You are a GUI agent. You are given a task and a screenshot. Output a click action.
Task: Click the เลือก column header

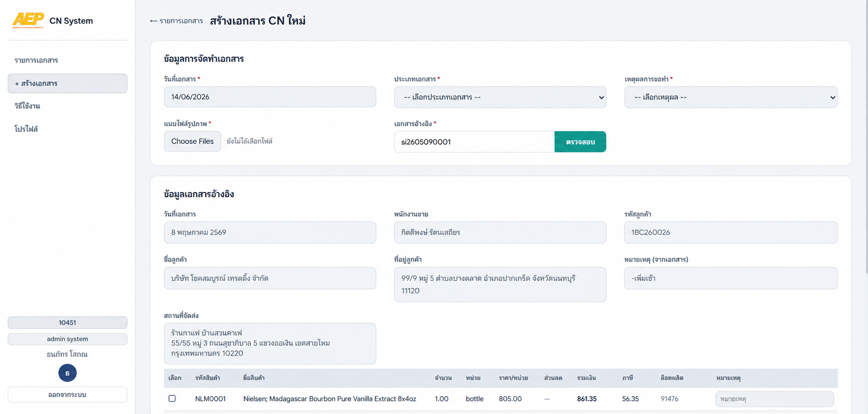click(x=175, y=378)
